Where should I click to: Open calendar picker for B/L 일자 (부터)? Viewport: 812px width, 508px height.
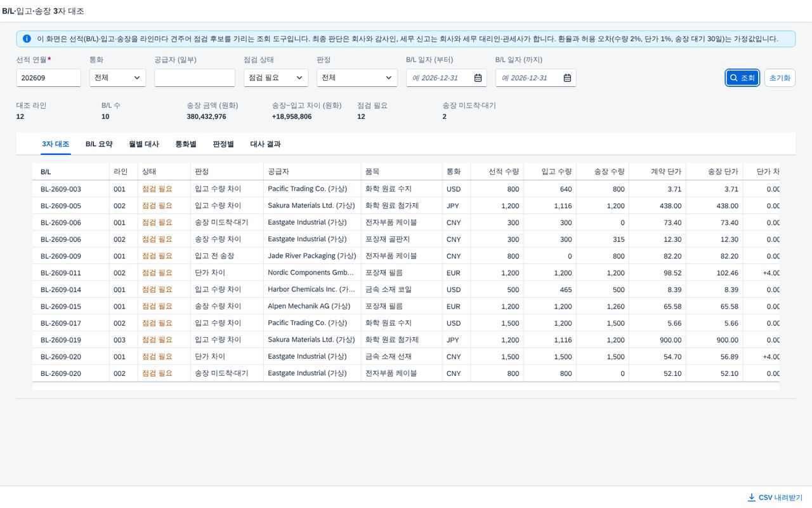[x=478, y=78]
